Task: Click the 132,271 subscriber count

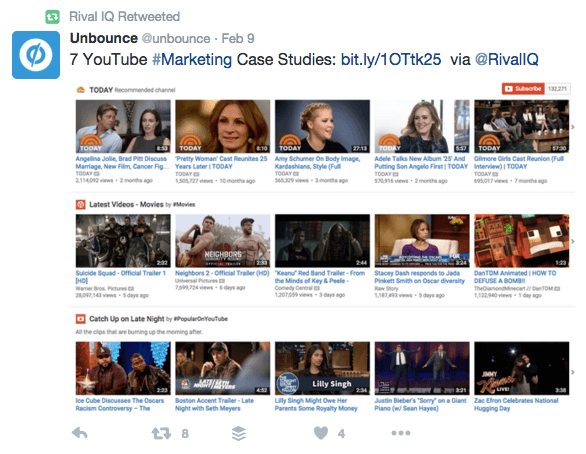Action: 557,89
